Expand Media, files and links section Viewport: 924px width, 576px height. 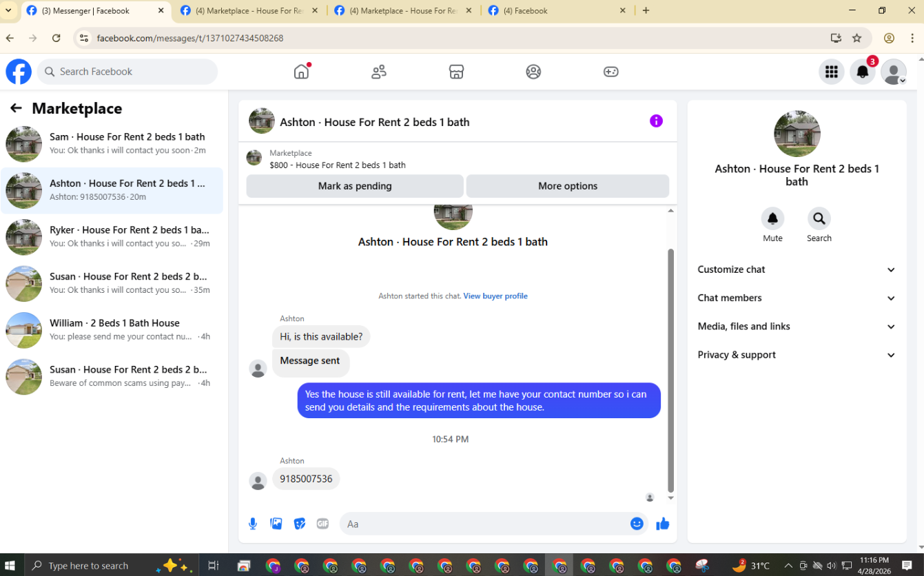(797, 327)
